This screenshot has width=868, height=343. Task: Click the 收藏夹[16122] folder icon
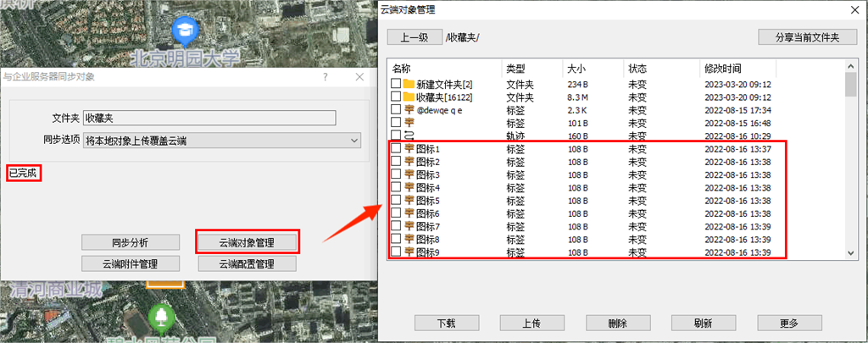[x=409, y=97]
